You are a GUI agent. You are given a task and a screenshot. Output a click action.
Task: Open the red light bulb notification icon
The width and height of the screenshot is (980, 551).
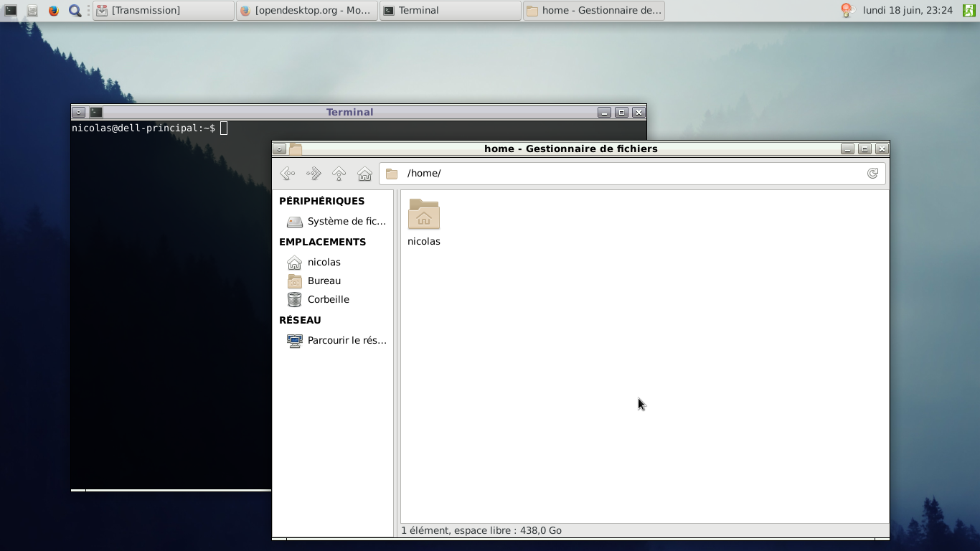(847, 10)
